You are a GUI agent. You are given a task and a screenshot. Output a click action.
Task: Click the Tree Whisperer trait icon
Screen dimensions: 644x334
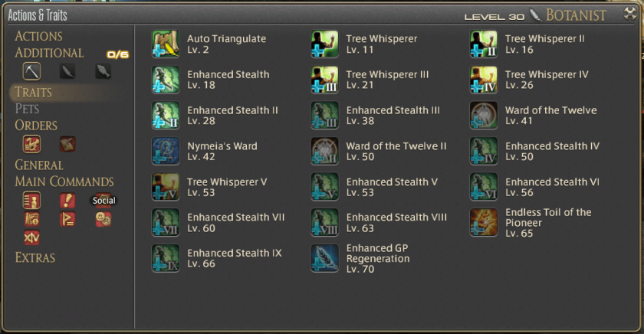pos(324,44)
